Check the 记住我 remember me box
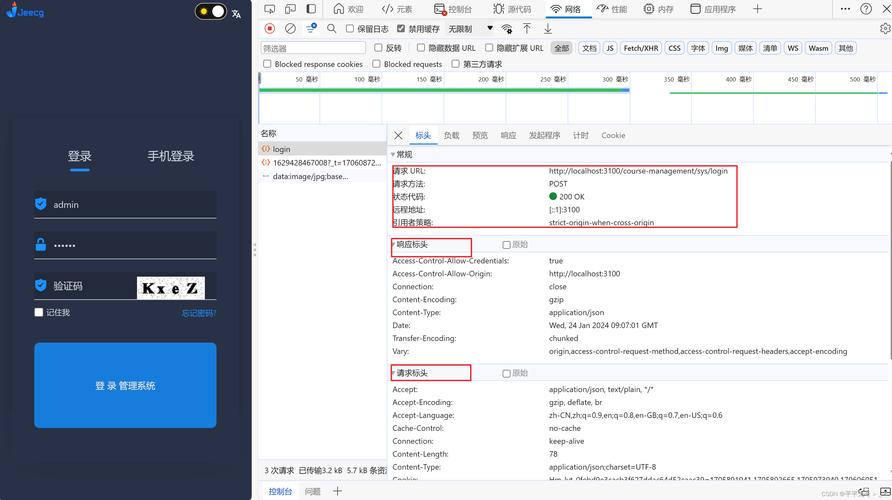The image size is (892, 500). click(39, 312)
